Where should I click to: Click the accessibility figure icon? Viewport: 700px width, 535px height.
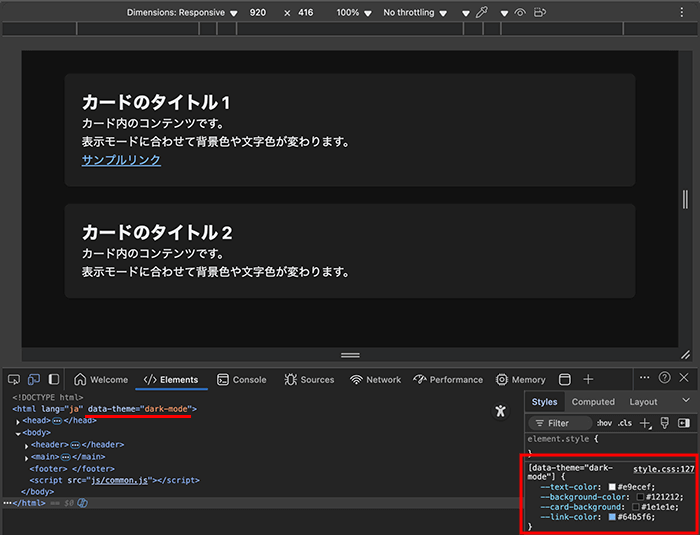point(500,410)
